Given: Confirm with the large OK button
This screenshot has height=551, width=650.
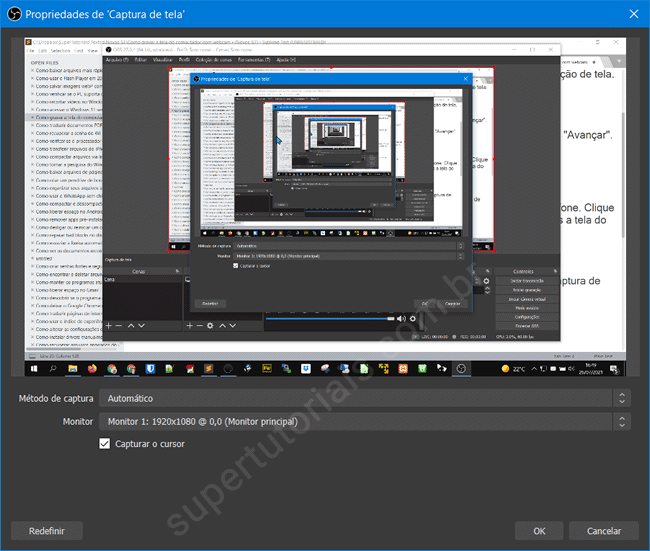Looking at the screenshot, I should coord(539,531).
